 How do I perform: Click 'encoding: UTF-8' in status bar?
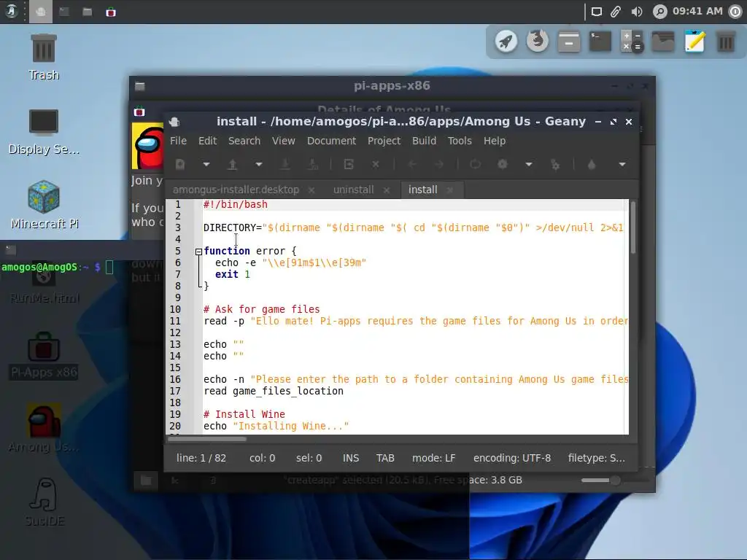click(x=512, y=458)
